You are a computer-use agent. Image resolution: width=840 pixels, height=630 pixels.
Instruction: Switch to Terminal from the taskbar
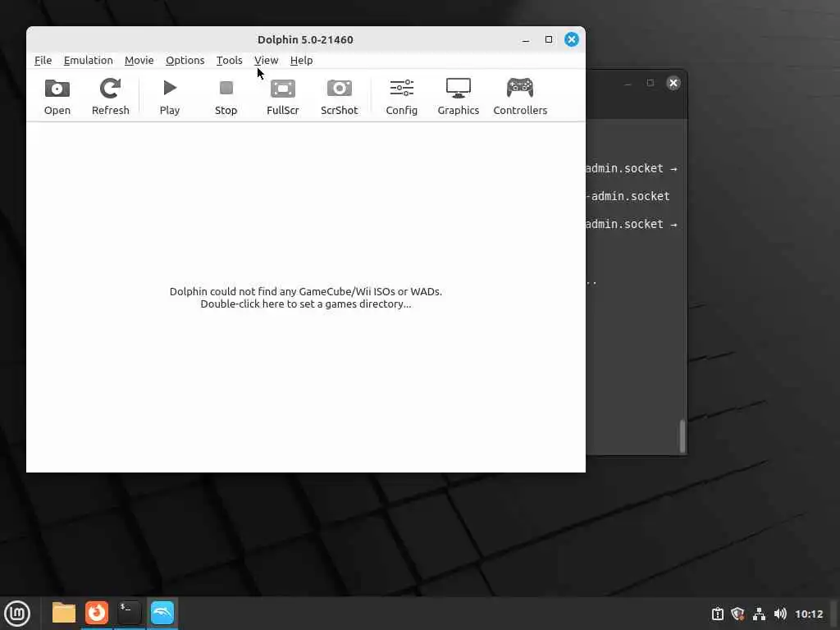pos(130,613)
